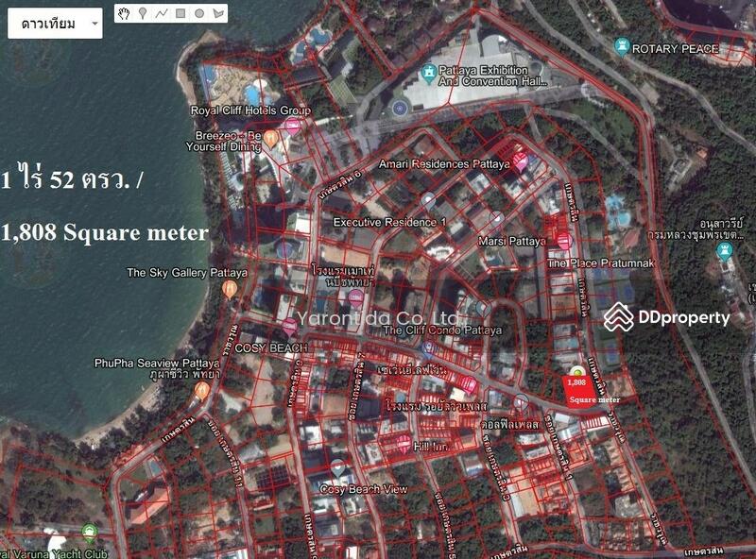Viewport: 756px width, 559px height.
Task: Click the Varuna Yacht Club green icon
Action: coord(88,533)
